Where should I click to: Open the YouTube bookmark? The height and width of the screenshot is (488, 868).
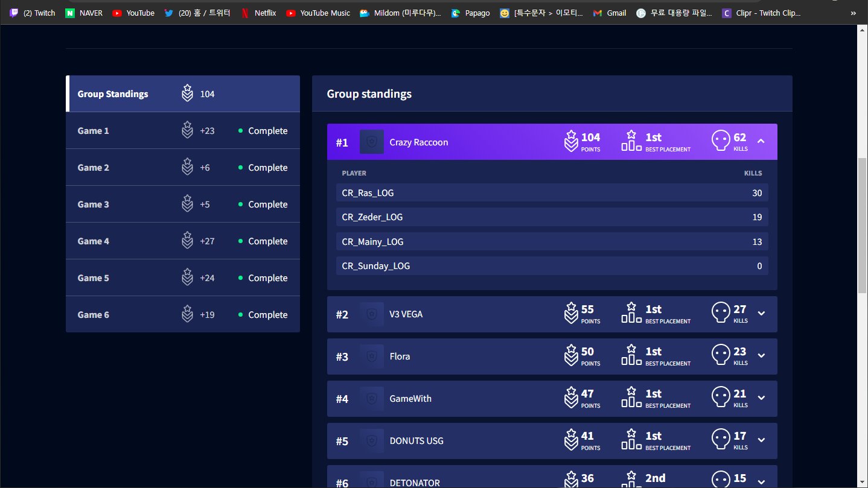pyautogui.click(x=133, y=13)
